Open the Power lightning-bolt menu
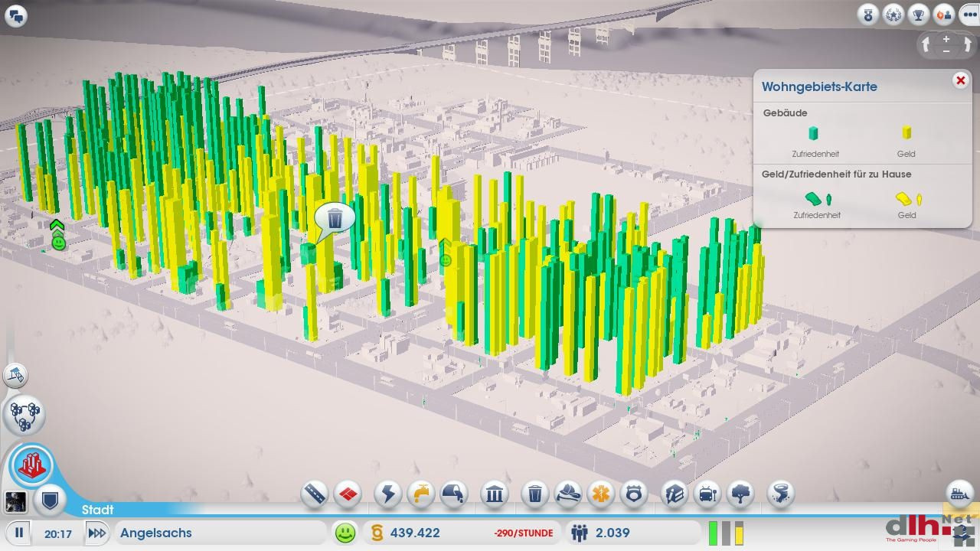The image size is (980, 551). [388, 494]
